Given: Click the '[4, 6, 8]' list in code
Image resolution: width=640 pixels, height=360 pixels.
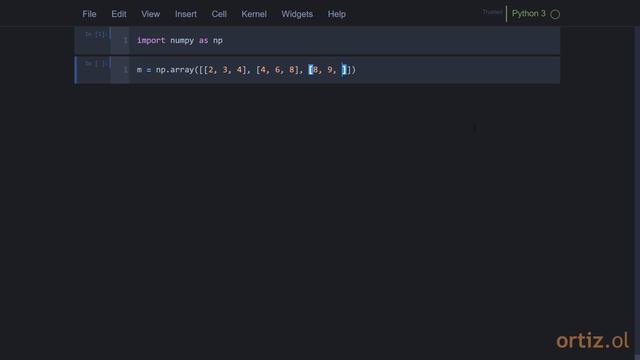Looking at the screenshot, I should [277, 70].
